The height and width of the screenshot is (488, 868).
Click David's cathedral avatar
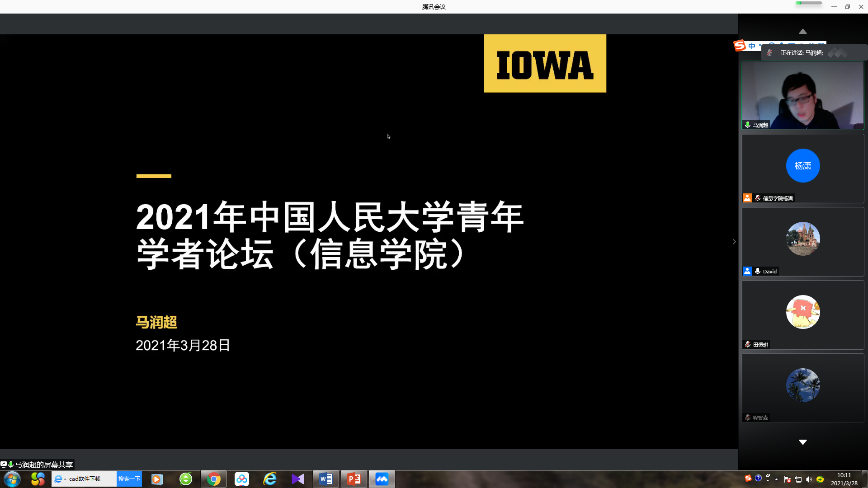802,239
